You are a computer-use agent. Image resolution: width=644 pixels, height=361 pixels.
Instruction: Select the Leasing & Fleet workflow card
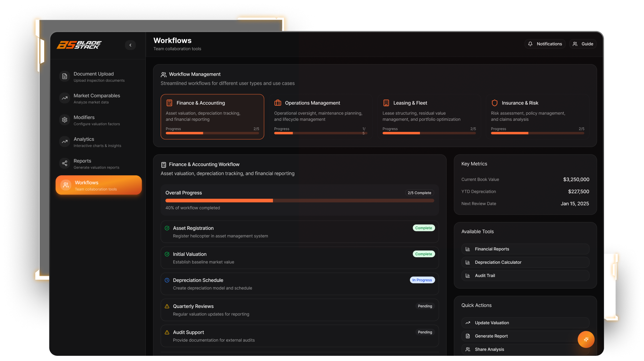pyautogui.click(x=429, y=117)
